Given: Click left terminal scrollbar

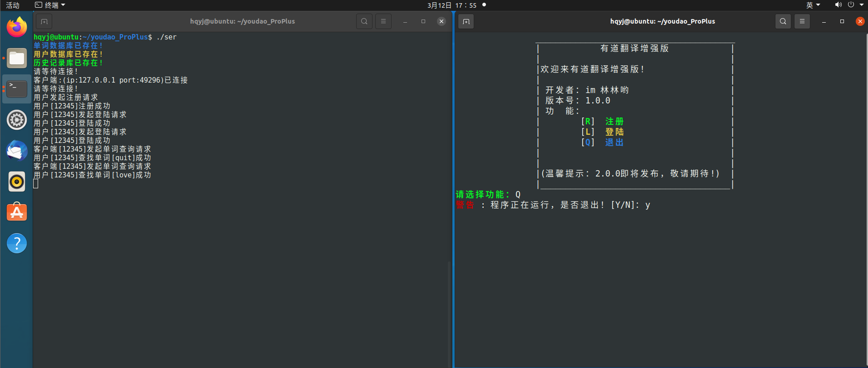Looking at the screenshot, I should click(x=449, y=313).
